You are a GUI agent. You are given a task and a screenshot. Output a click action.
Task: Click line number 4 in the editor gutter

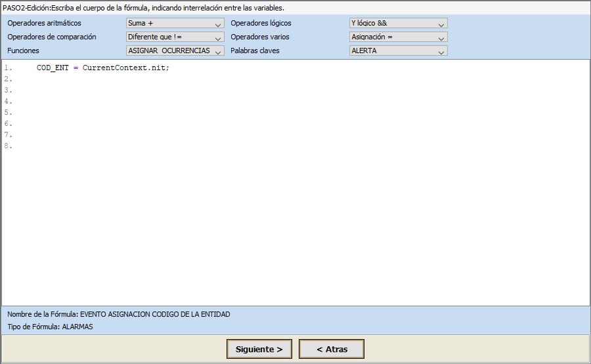point(8,102)
